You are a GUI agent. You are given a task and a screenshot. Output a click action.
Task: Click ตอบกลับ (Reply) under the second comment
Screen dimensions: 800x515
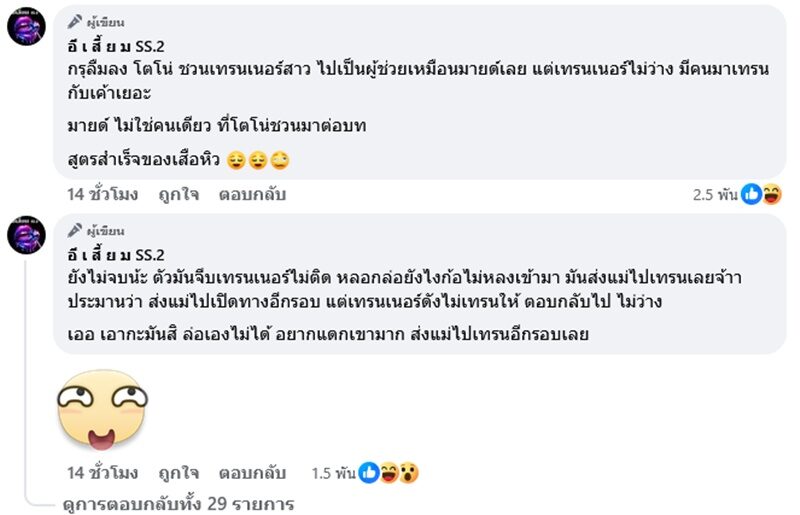pyautogui.click(x=252, y=473)
